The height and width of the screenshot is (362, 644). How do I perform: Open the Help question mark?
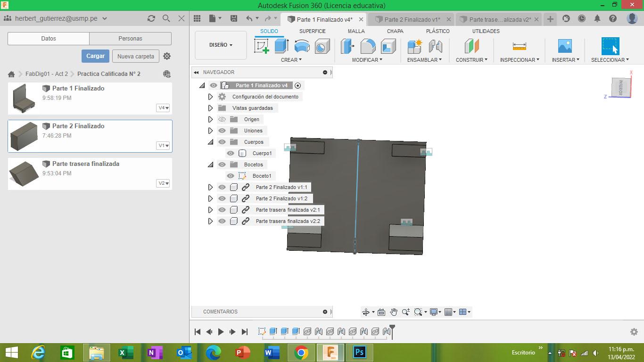pos(612,18)
